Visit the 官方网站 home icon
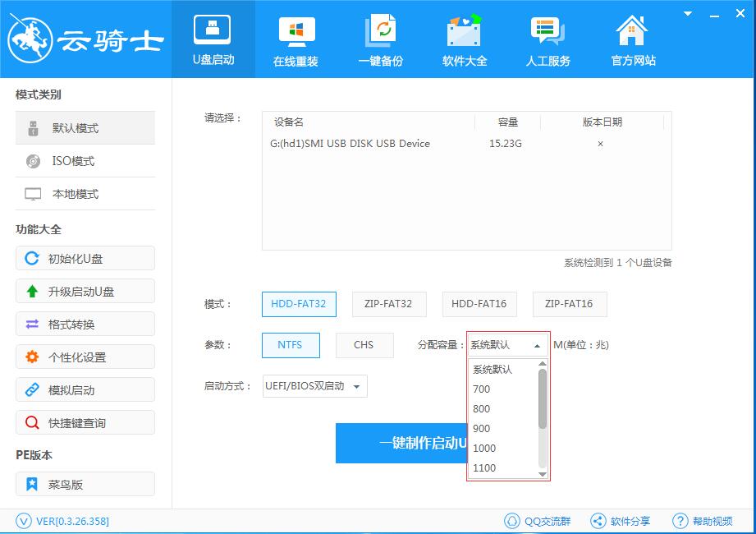Screen dimensions: 756x534 pos(633,39)
